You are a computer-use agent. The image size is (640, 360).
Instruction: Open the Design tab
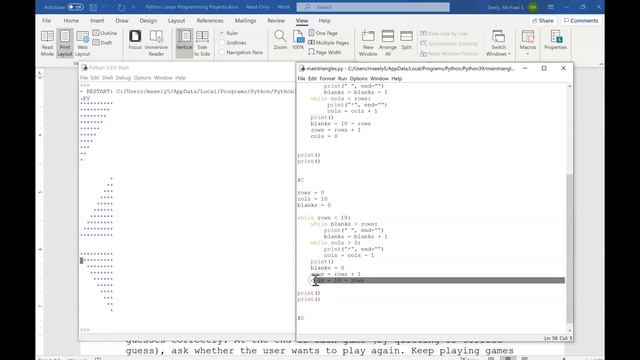[148, 20]
